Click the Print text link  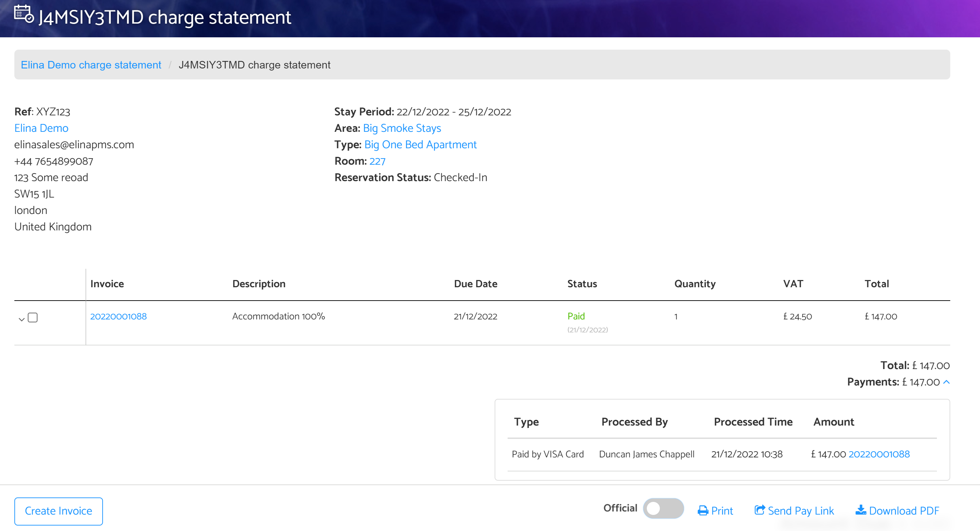tap(722, 511)
